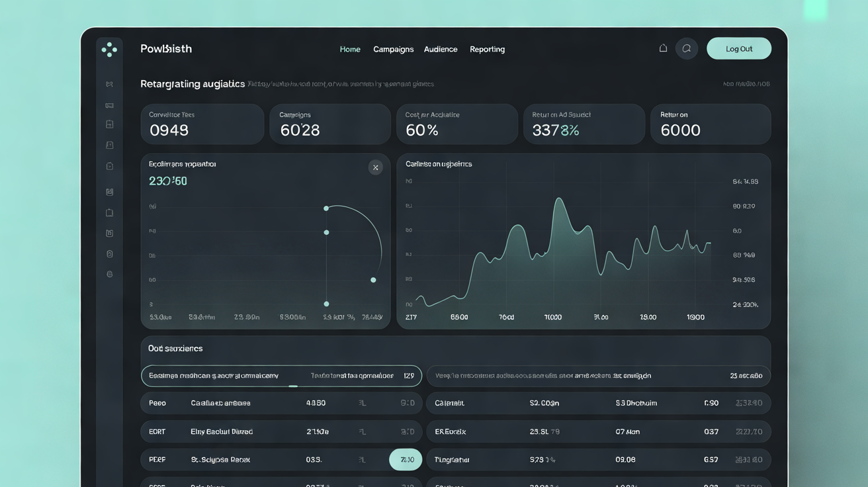Viewport: 868px width, 487px height.
Task: Select the wide card icon in the sidebar
Action: click(110, 105)
